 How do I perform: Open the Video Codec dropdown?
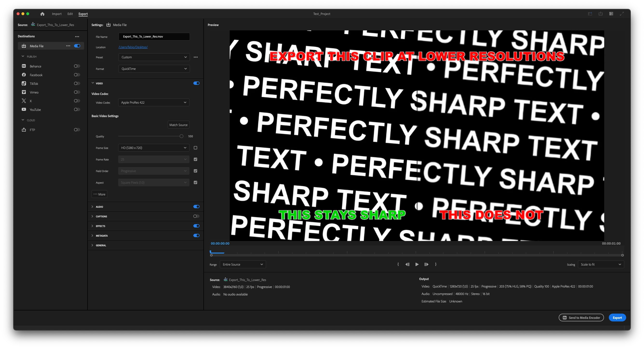(154, 102)
